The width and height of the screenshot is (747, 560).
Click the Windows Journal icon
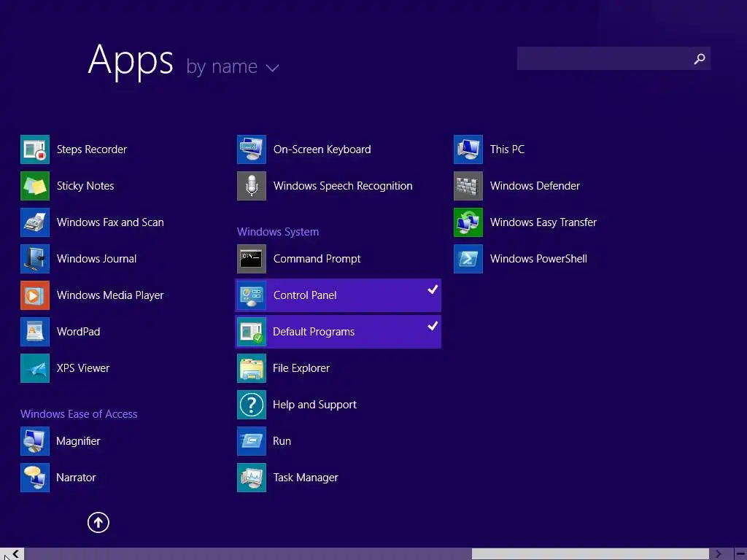pyautogui.click(x=35, y=259)
